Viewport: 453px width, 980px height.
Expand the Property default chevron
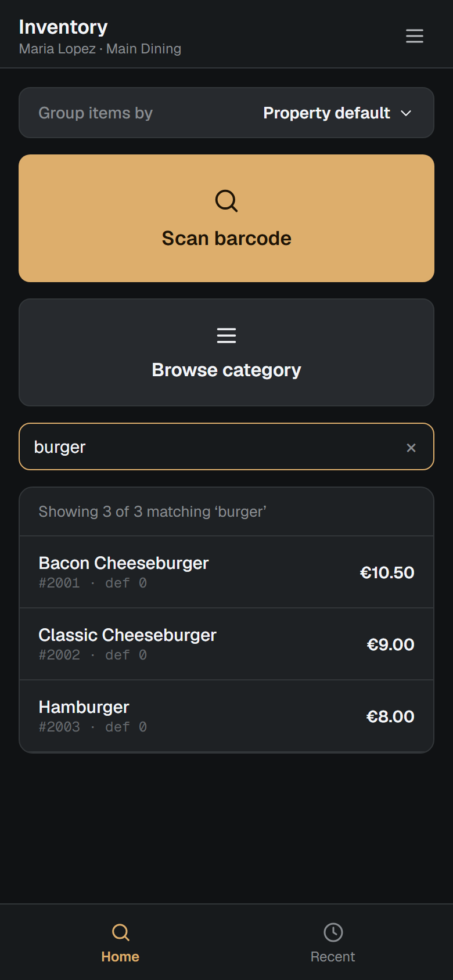(407, 113)
